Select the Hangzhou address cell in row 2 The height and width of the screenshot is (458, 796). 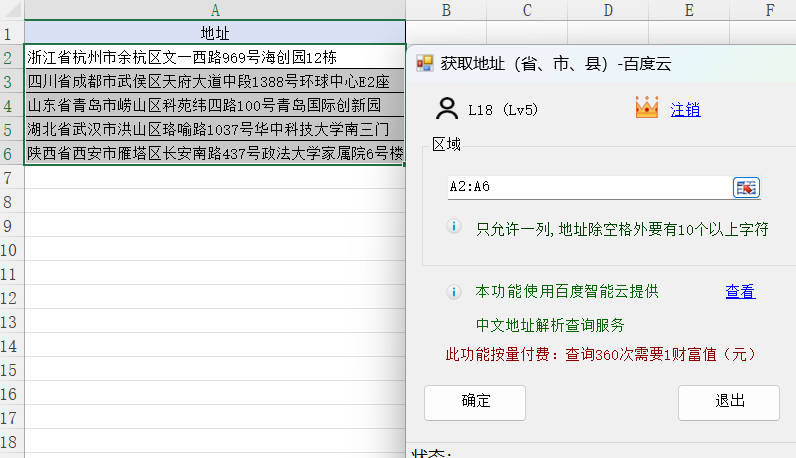(x=215, y=57)
